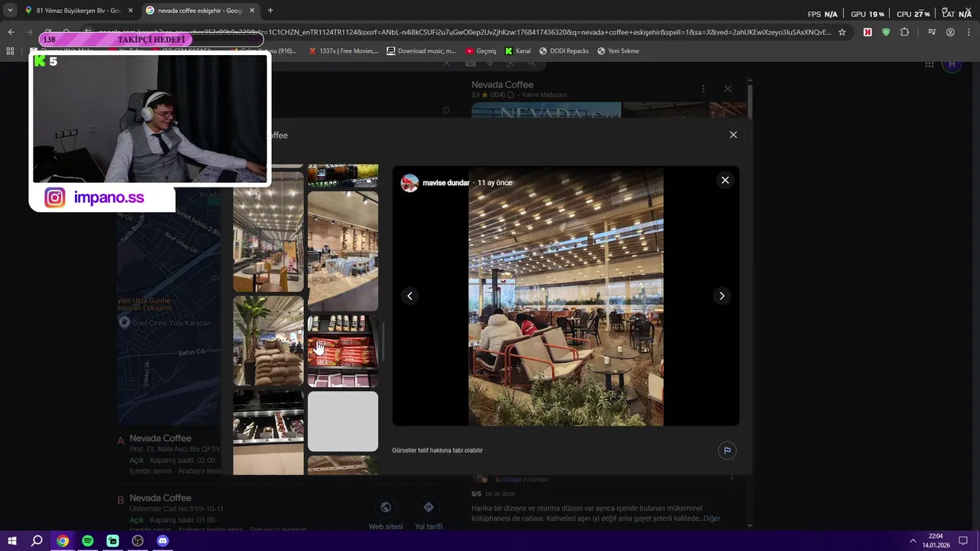Open the bookmarks bar apps grid icon

(x=10, y=51)
